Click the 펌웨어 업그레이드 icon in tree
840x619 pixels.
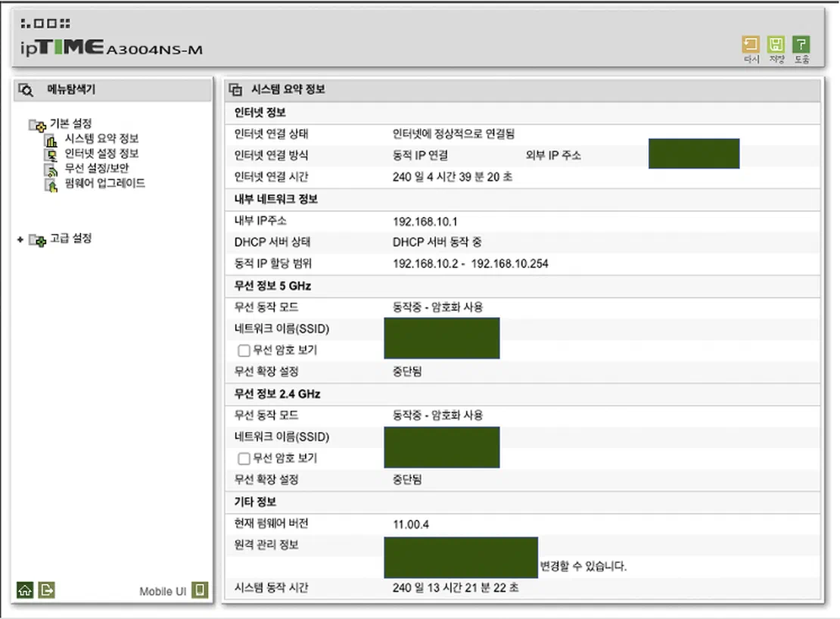pos(51,185)
